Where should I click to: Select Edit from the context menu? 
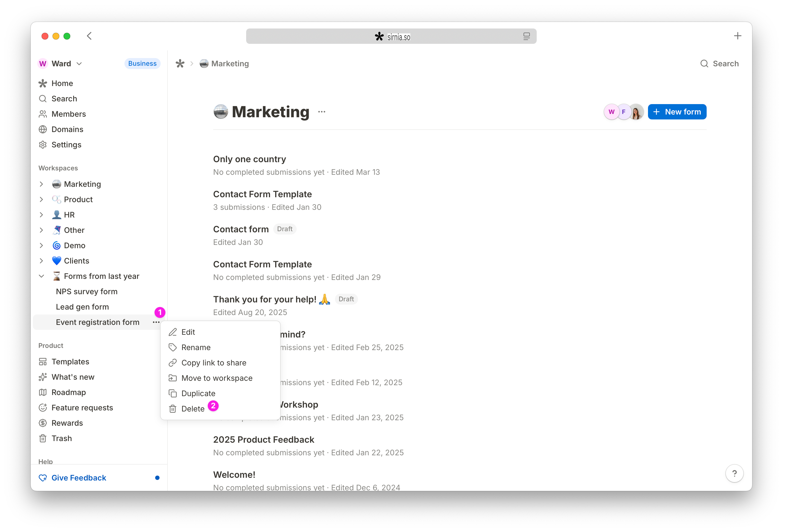[x=220, y=332]
